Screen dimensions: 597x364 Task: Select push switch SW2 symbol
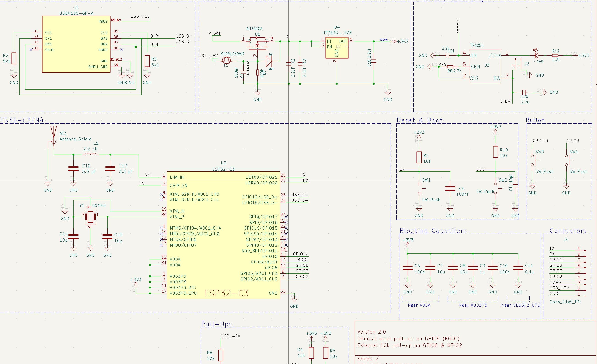(497, 189)
